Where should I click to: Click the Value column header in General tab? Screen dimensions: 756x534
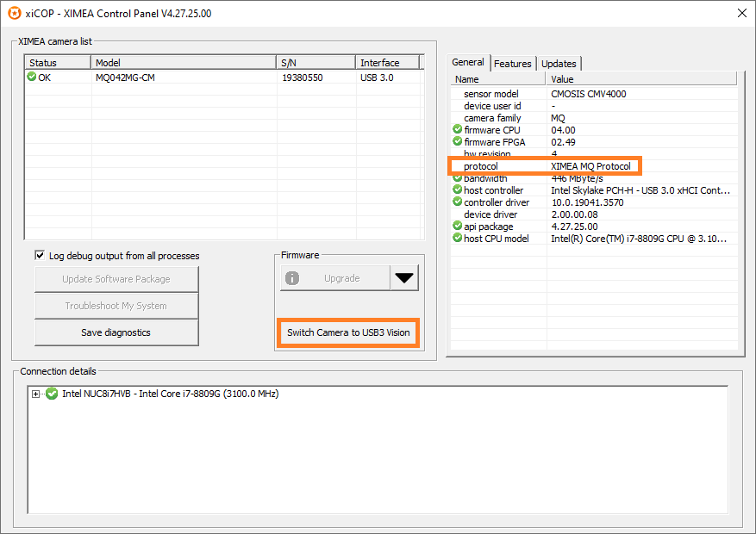[641, 79]
